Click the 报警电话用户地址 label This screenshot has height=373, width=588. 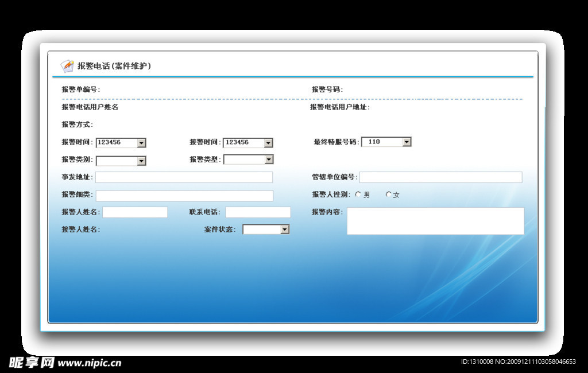point(340,107)
